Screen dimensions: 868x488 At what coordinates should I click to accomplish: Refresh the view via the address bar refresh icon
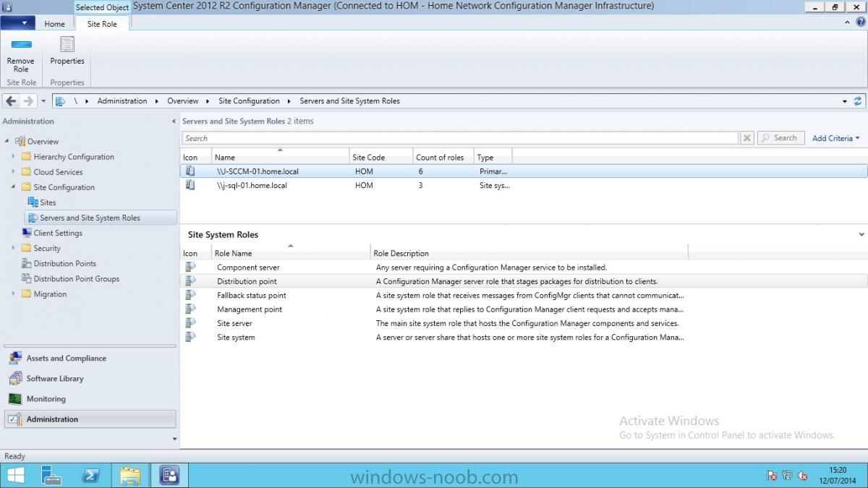coord(858,101)
